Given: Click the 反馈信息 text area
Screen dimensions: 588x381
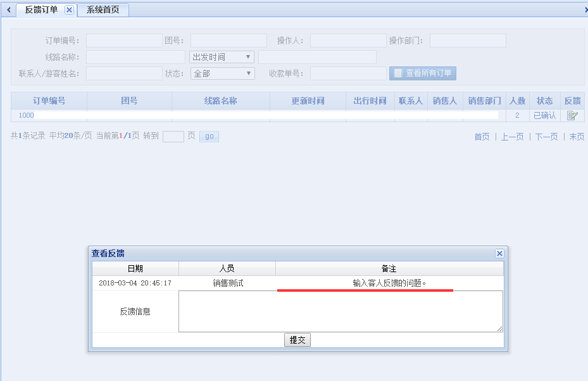Looking at the screenshot, I should pos(341,311).
